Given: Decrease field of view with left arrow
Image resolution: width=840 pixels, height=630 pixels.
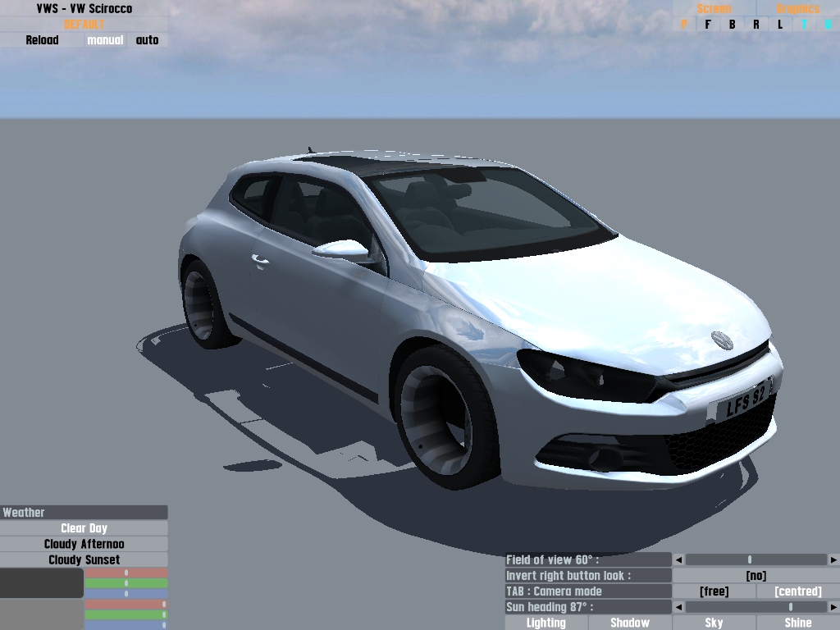Looking at the screenshot, I should (678, 559).
